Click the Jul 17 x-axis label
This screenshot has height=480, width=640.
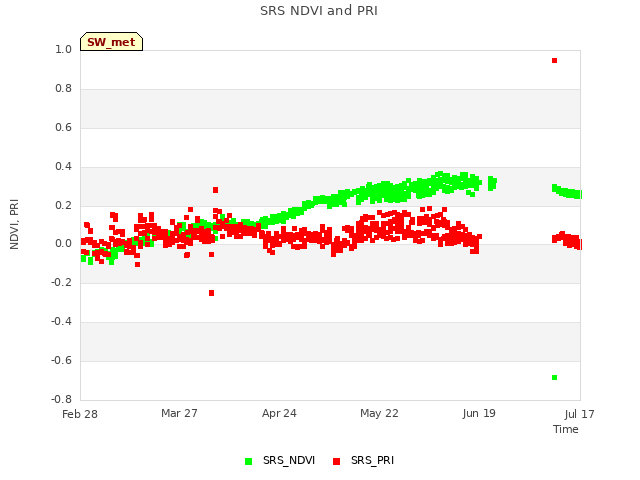click(580, 414)
